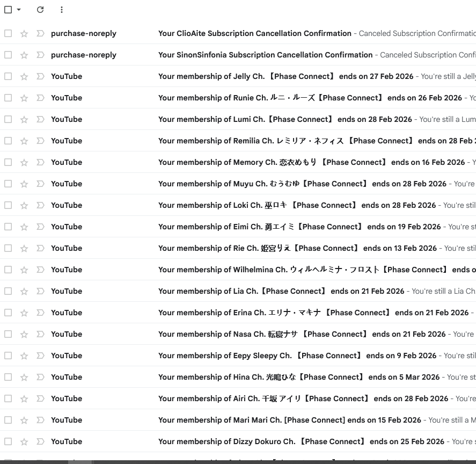476x464 pixels.
Task: Star the Runie Ch. membership email
Action: 24,98
